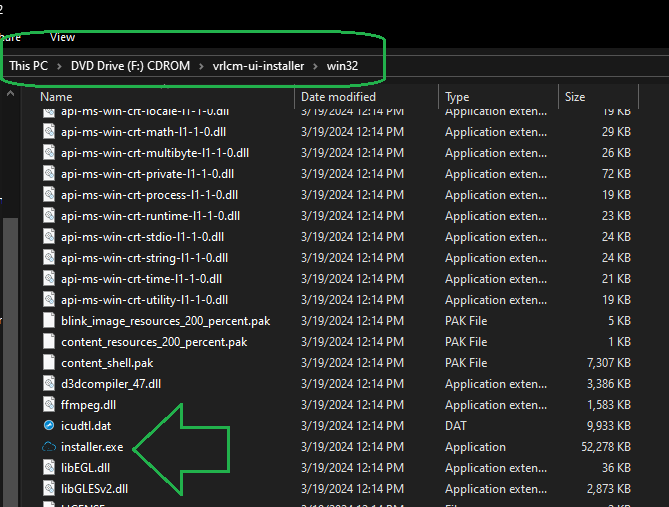The height and width of the screenshot is (507, 669).
Task: Select the content_shell.pak file name
Action: tap(107, 363)
